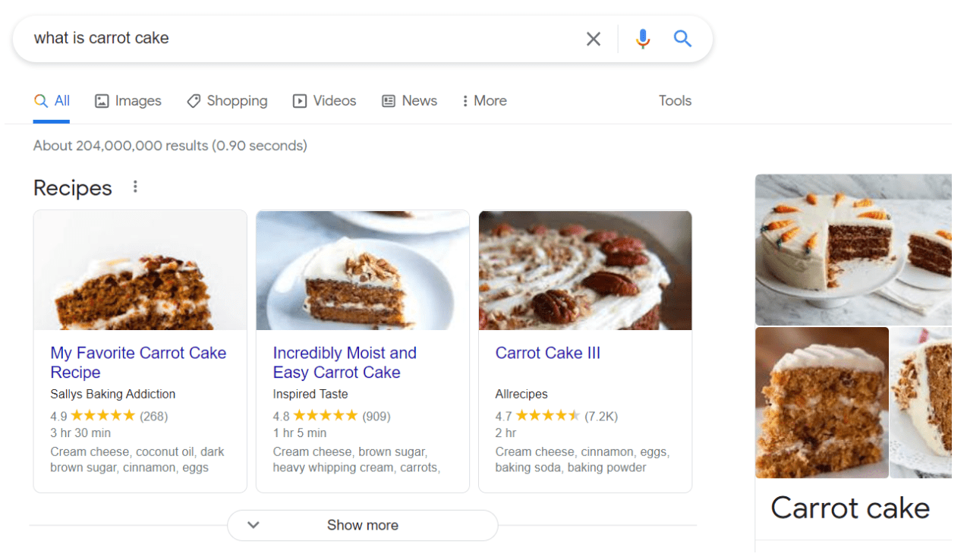Open the Shopping results tab
The width and height of the screenshot is (967, 560).
click(x=227, y=101)
